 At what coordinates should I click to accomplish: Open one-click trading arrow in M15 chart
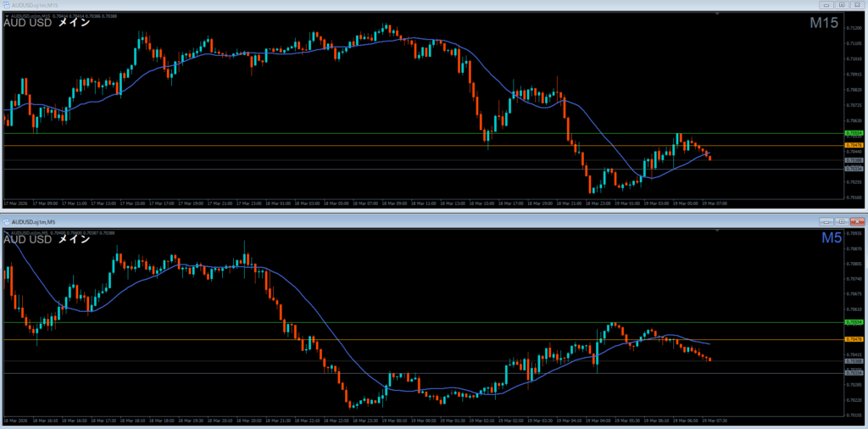tap(6, 15)
